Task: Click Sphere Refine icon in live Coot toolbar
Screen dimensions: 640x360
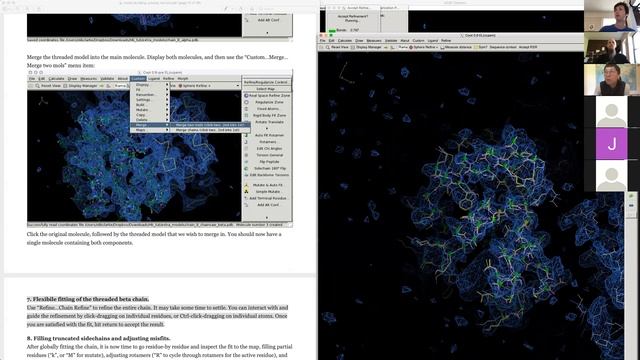Action: (411, 47)
